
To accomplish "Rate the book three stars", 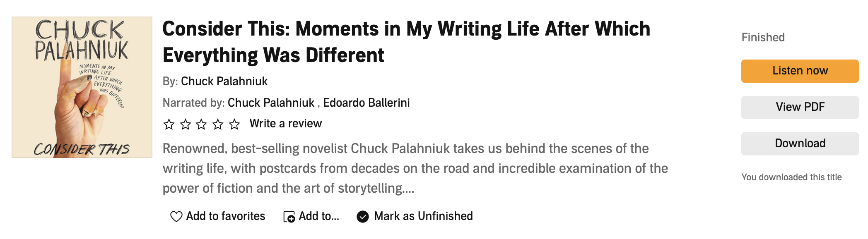I will (202, 124).
